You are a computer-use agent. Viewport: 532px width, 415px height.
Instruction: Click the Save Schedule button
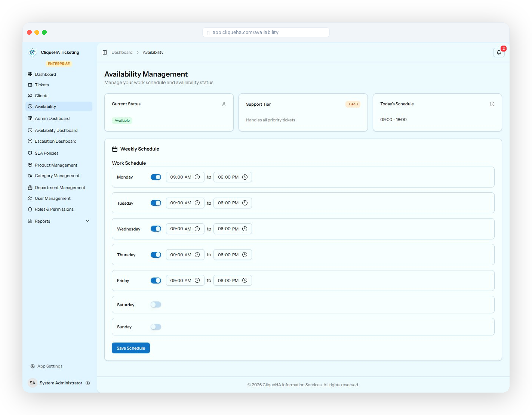(x=131, y=348)
